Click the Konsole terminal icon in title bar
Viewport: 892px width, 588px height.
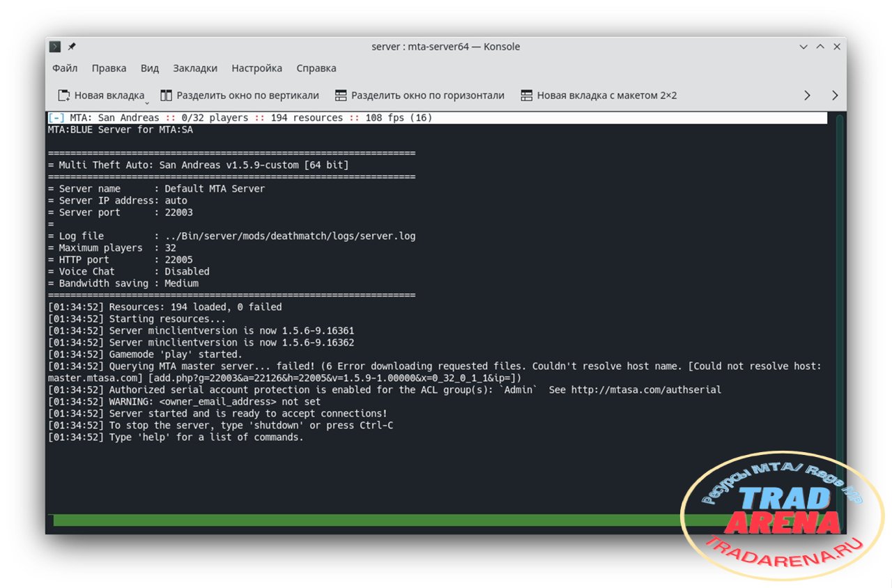click(x=55, y=47)
